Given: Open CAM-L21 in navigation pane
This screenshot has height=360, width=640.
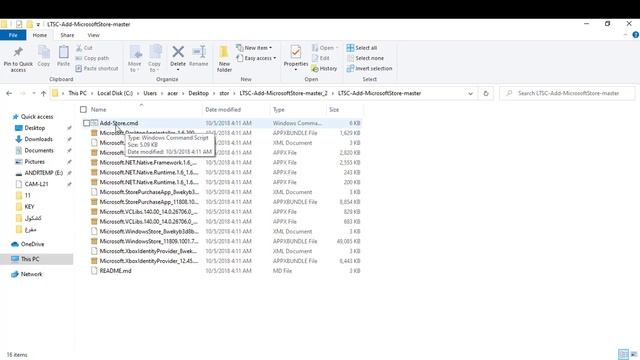Looking at the screenshot, I should (36, 184).
